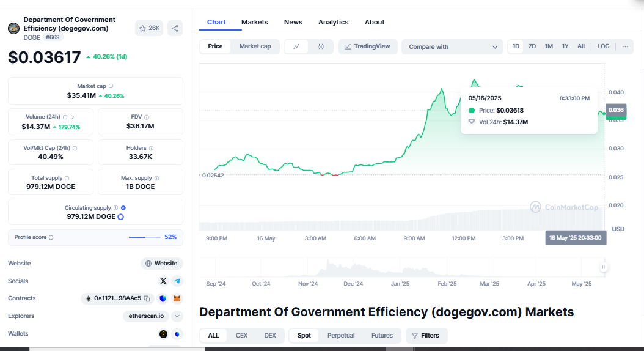Open FDV info icon
Image resolution: width=644 pixels, height=351 pixels.
click(x=147, y=117)
